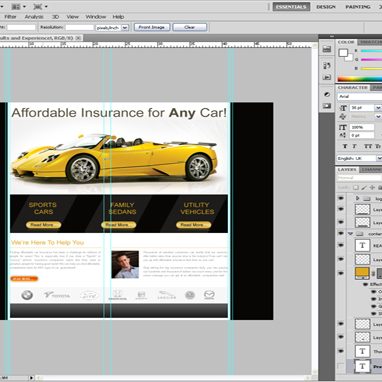Screen dimensions: 382x382
Task: Select the Painting workspace
Action: click(x=358, y=7)
